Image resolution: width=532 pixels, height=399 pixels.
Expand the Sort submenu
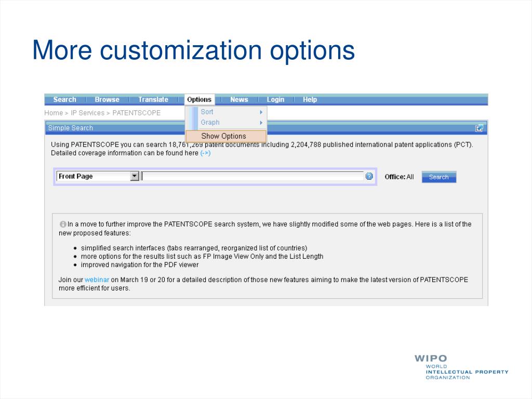(226, 112)
